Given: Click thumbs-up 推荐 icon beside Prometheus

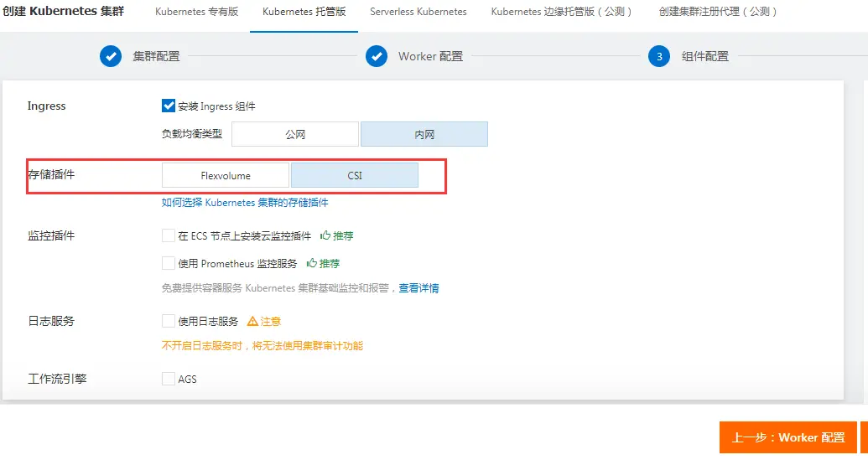Looking at the screenshot, I should point(312,263).
